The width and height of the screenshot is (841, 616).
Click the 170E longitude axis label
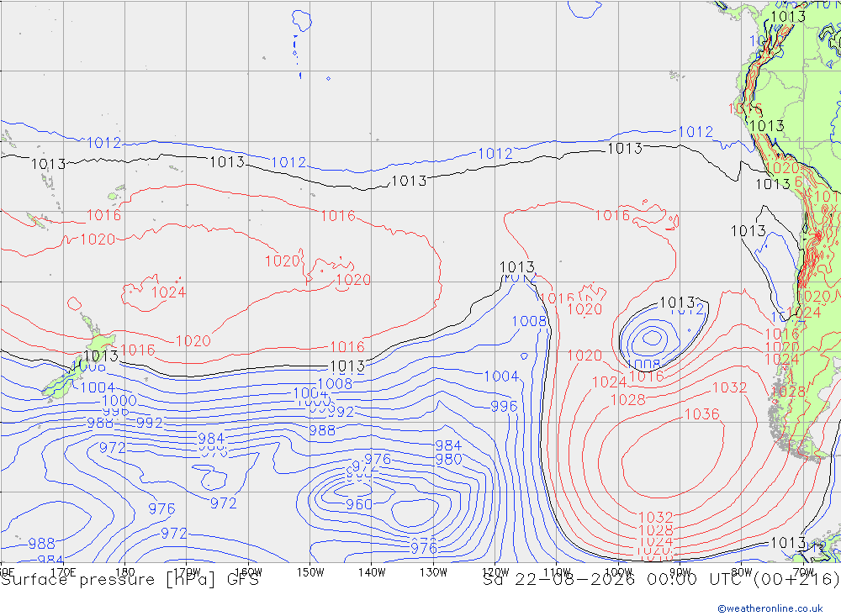63,572
